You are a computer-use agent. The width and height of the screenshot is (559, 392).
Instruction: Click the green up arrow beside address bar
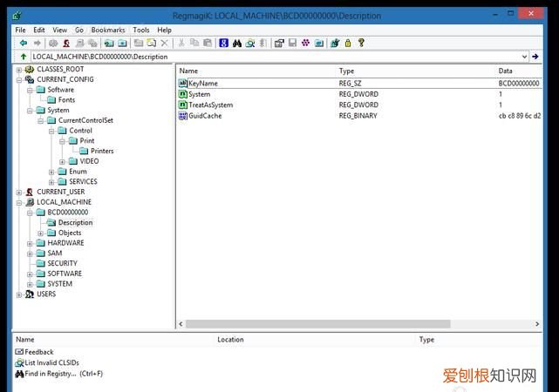(x=24, y=57)
